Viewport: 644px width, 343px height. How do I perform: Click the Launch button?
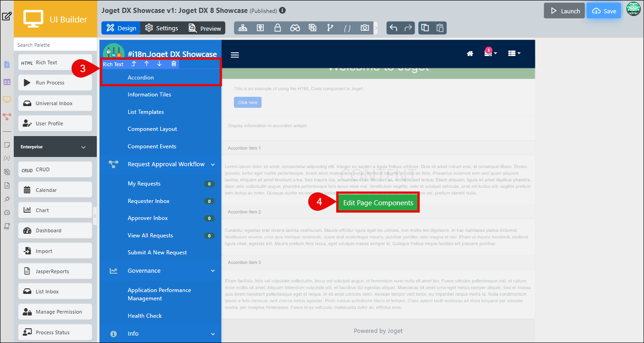[x=564, y=11]
